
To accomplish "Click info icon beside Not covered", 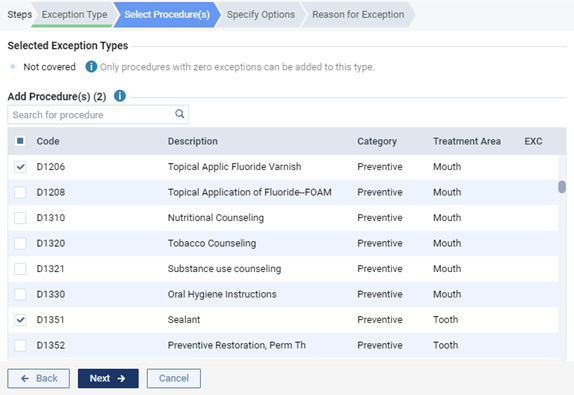I will [91, 67].
